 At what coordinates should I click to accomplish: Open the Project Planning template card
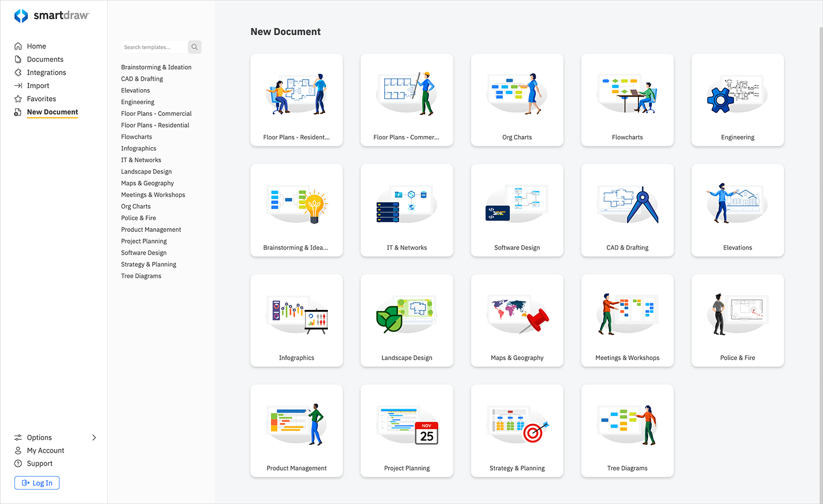[x=406, y=431]
